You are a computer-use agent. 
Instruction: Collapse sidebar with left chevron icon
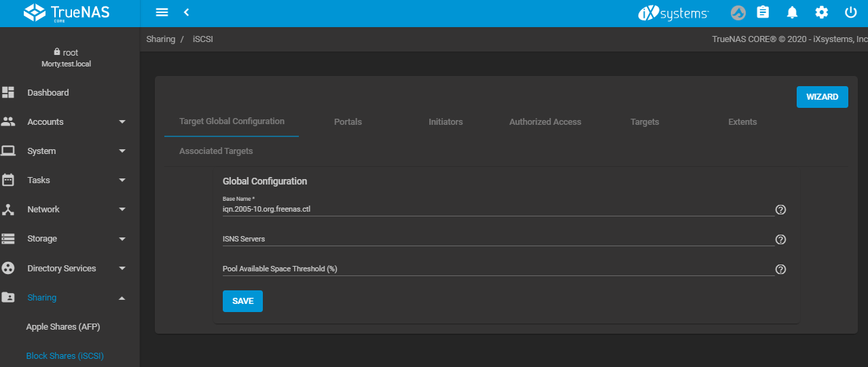click(x=186, y=13)
